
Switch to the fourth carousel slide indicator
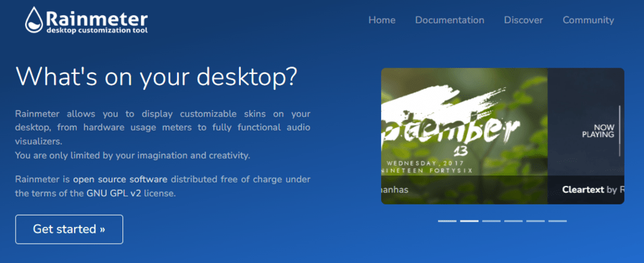(513, 221)
